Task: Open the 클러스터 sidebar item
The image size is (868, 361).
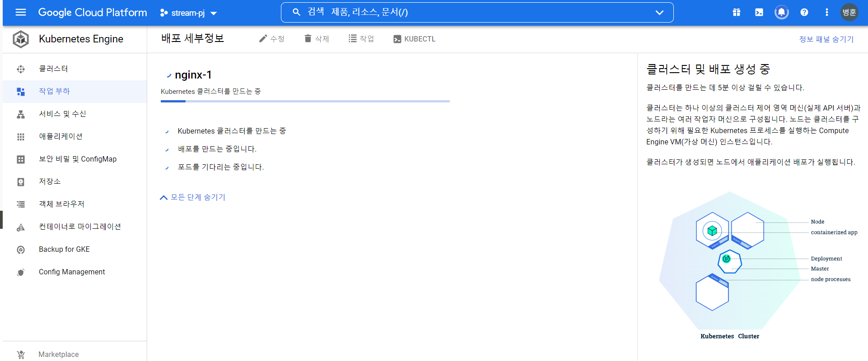Action: click(75, 69)
